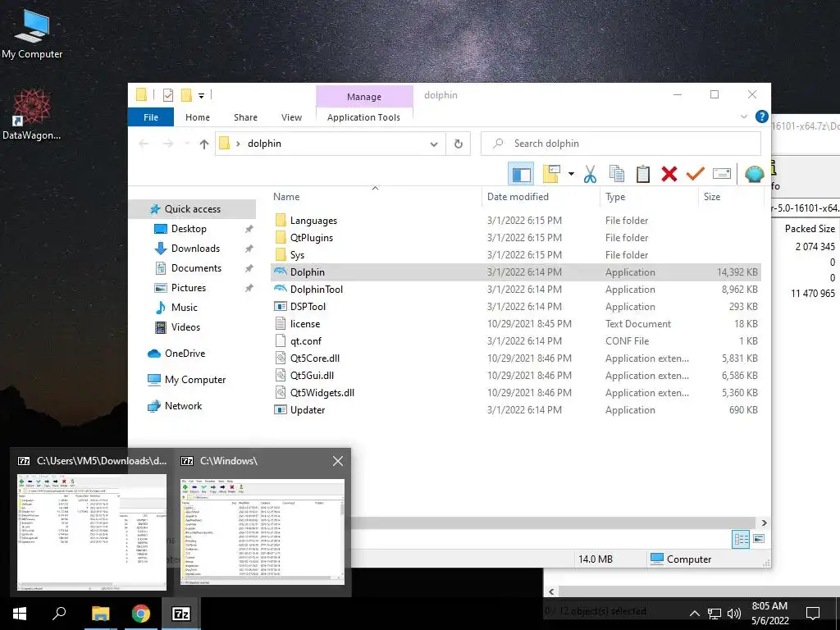Switch to the View ribbon tab
The height and width of the screenshot is (630, 840).
click(291, 117)
